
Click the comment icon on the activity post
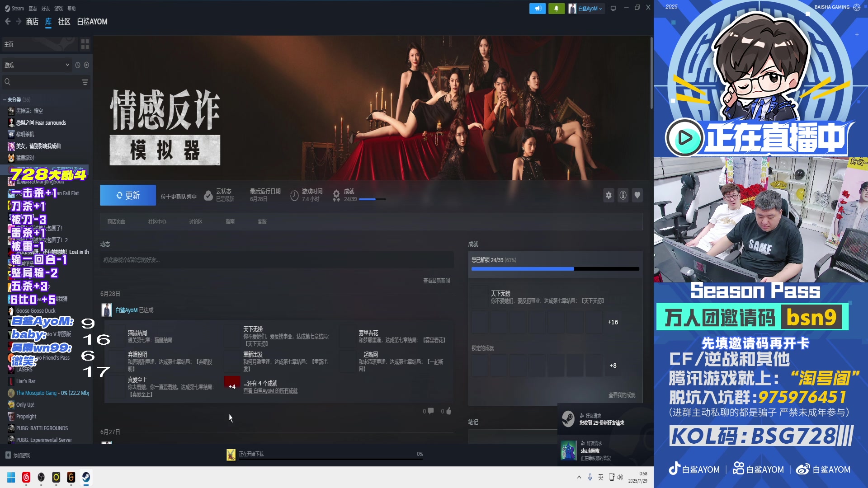click(x=430, y=411)
